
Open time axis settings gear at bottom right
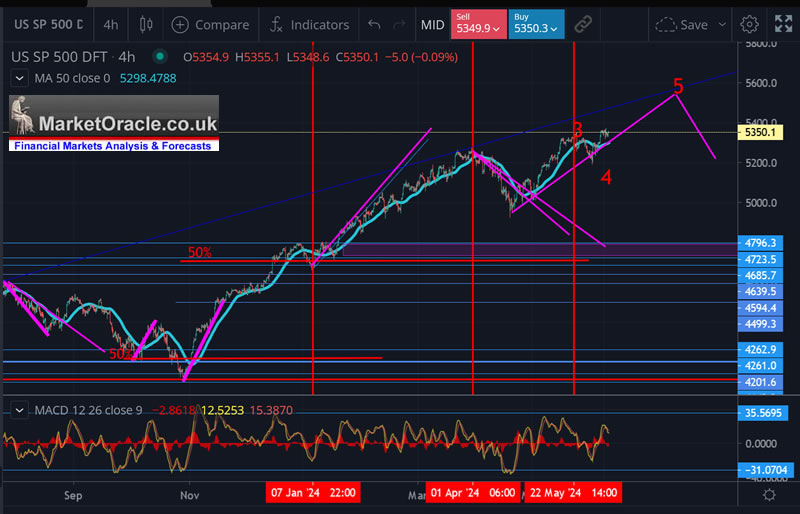(769, 495)
